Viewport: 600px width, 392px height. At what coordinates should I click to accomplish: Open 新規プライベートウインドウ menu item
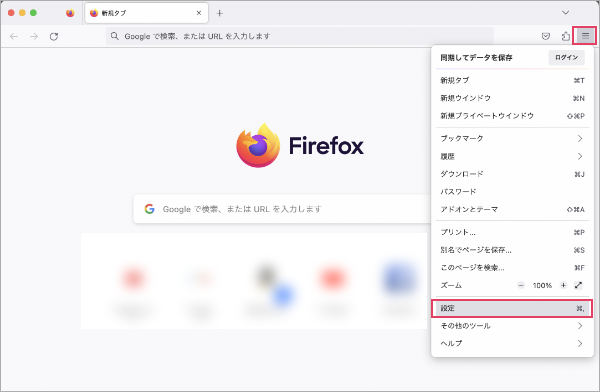(512, 116)
